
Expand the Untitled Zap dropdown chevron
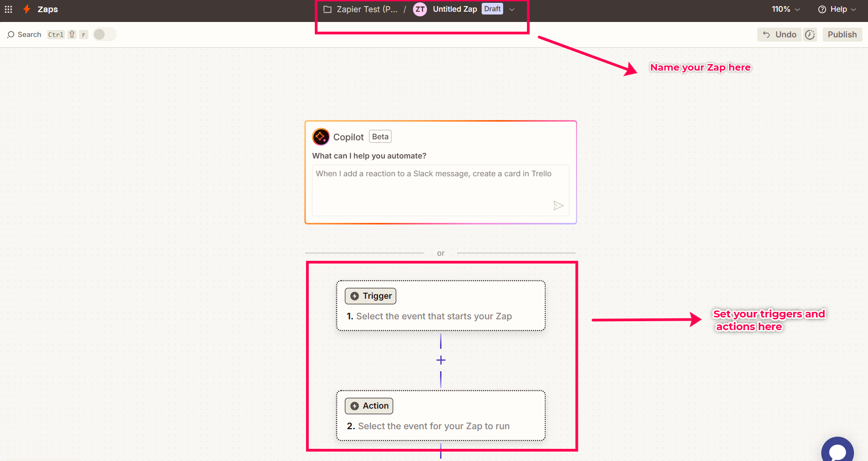click(x=512, y=9)
